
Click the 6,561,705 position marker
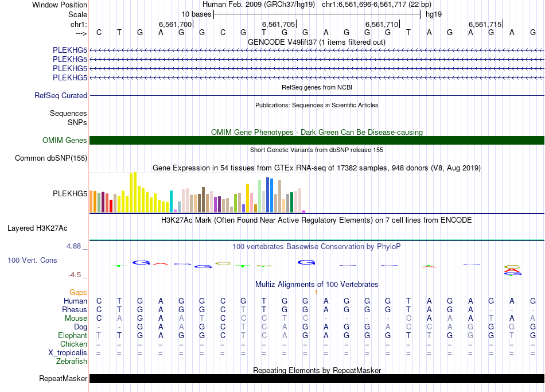279,24
